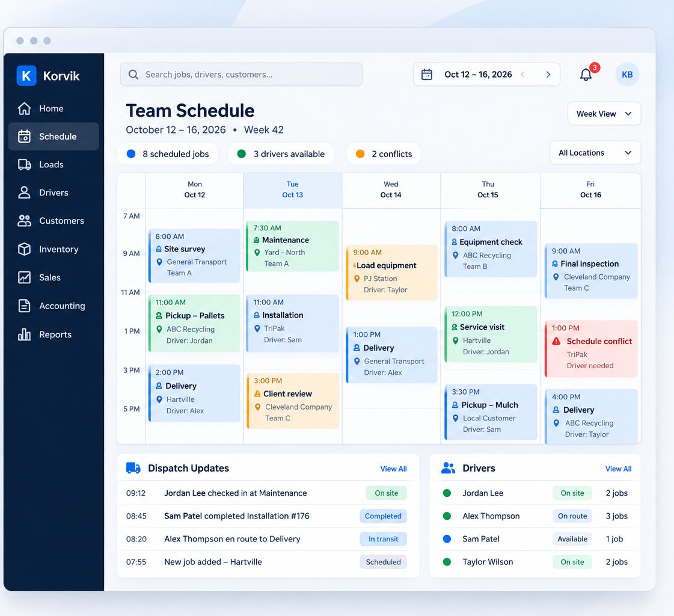Open the Customers menu item
This screenshot has width=674, height=616.
tap(54, 221)
